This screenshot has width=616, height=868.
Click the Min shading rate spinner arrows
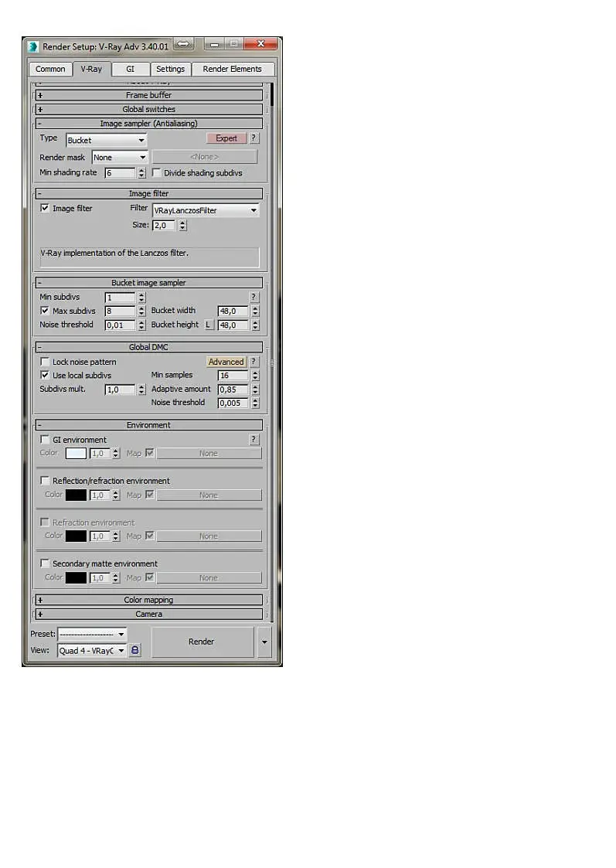coord(141,173)
